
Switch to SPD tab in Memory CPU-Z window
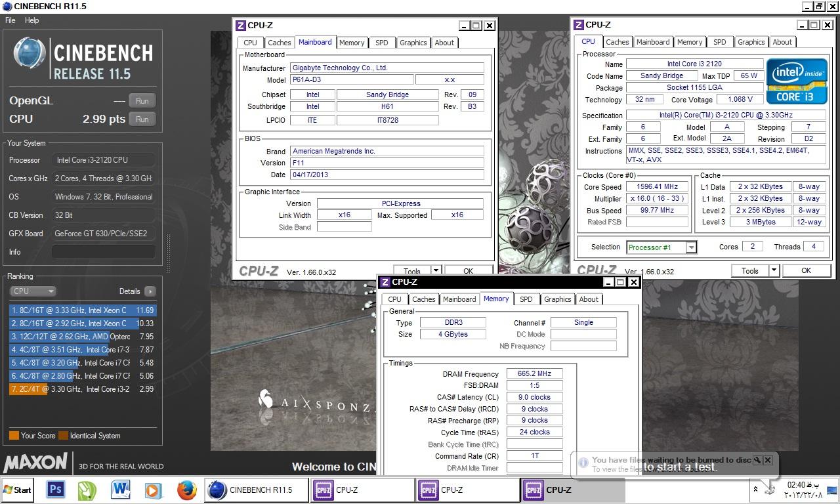coord(526,299)
